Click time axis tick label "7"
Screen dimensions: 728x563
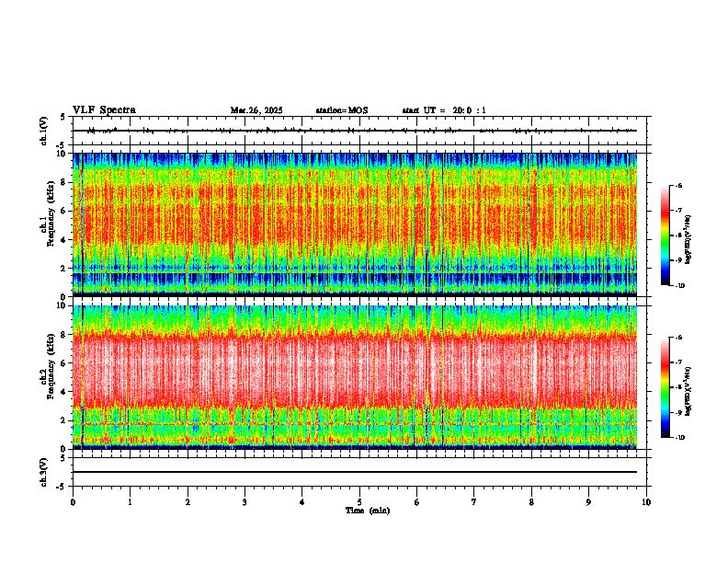click(474, 502)
